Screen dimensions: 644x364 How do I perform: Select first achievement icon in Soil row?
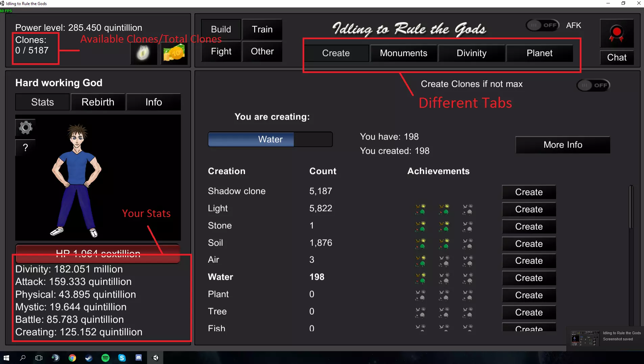pyautogui.click(x=421, y=244)
